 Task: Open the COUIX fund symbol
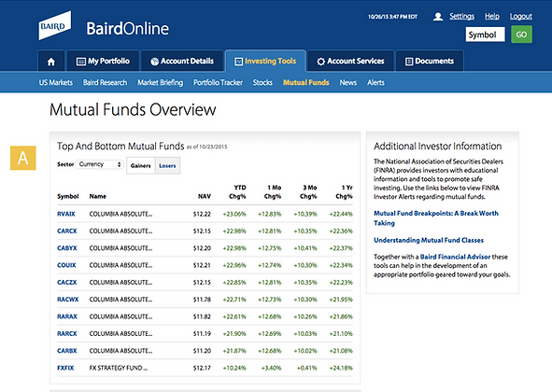tap(66, 265)
